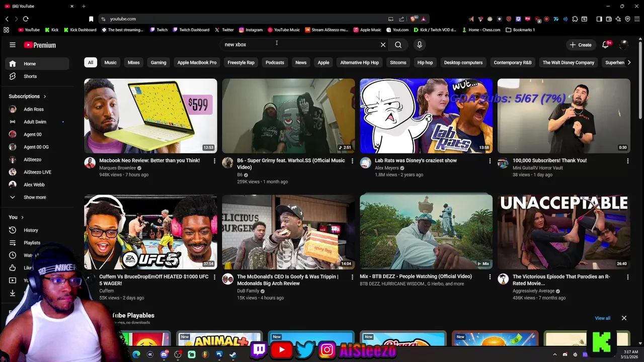
Task: Clear the search box with the X
Action: pyautogui.click(x=383, y=45)
